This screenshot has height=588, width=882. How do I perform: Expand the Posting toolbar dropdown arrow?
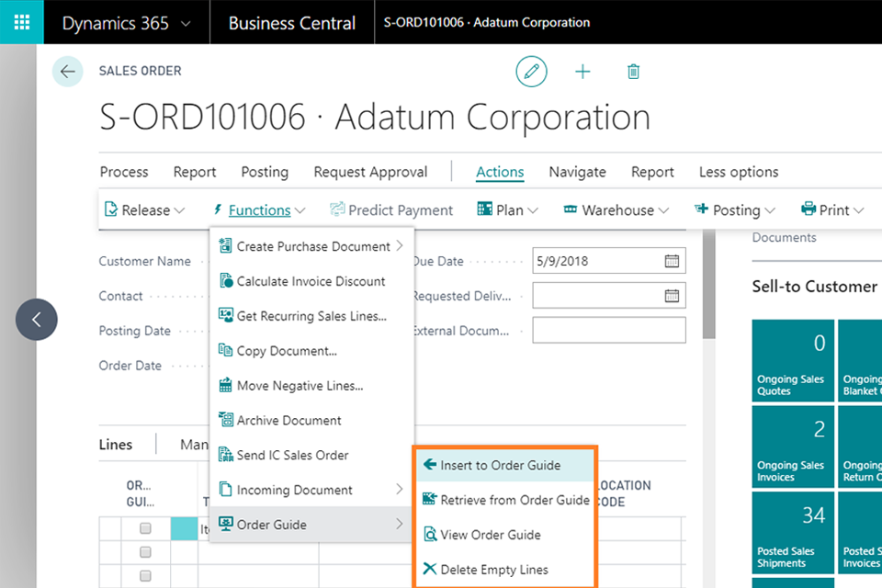tap(770, 210)
